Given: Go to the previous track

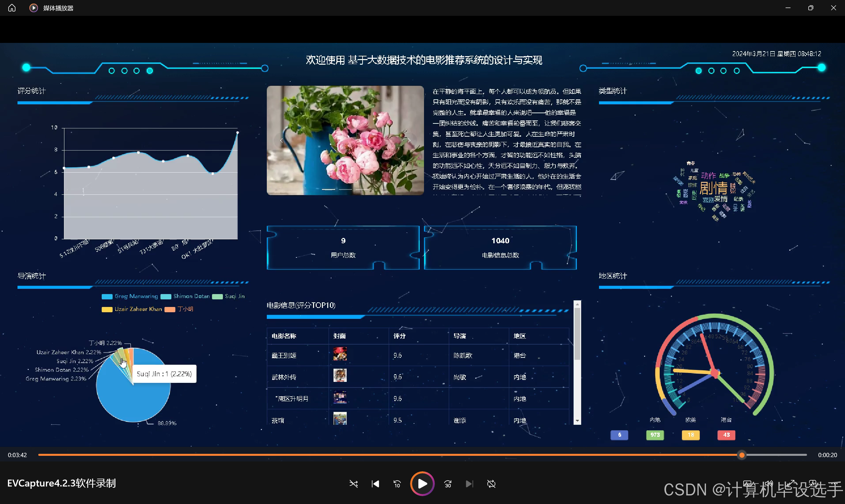Looking at the screenshot, I should pyautogui.click(x=375, y=484).
